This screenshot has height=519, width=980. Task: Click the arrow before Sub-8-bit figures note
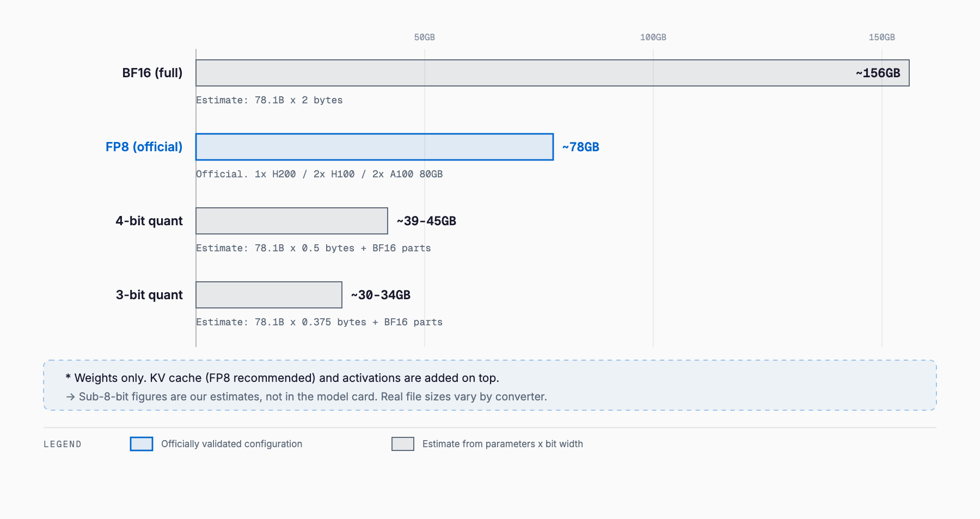pyautogui.click(x=70, y=397)
